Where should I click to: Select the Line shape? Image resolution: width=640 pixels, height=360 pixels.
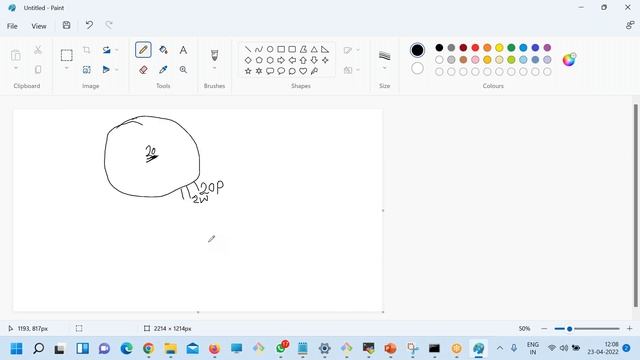point(248,49)
